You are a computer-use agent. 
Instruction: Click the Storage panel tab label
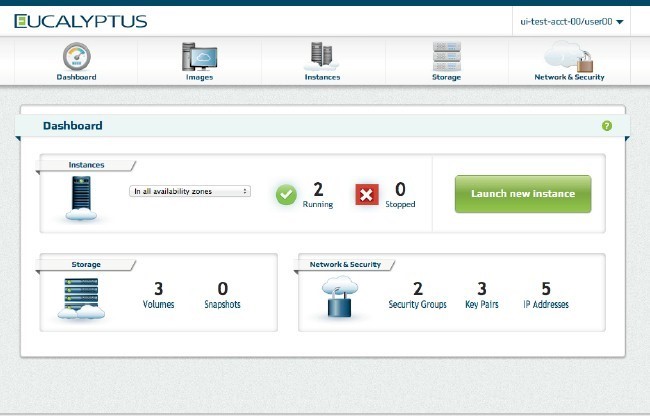click(x=86, y=264)
